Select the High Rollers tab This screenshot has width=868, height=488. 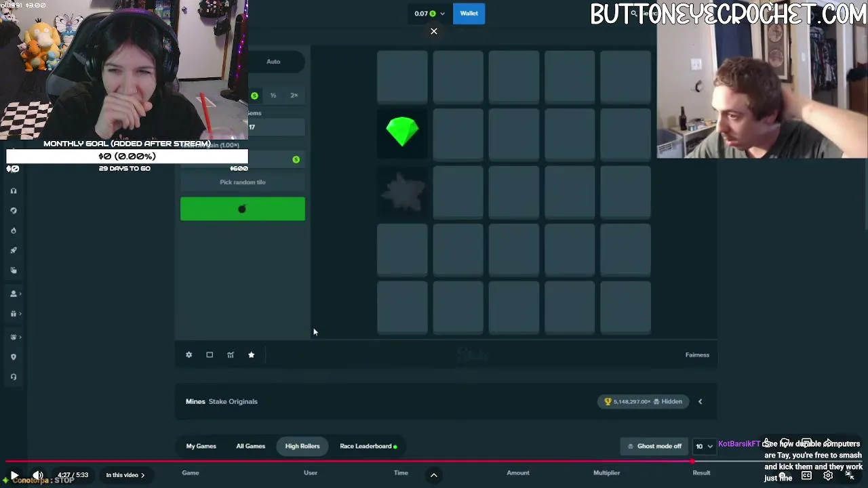(x=302, y=447)
